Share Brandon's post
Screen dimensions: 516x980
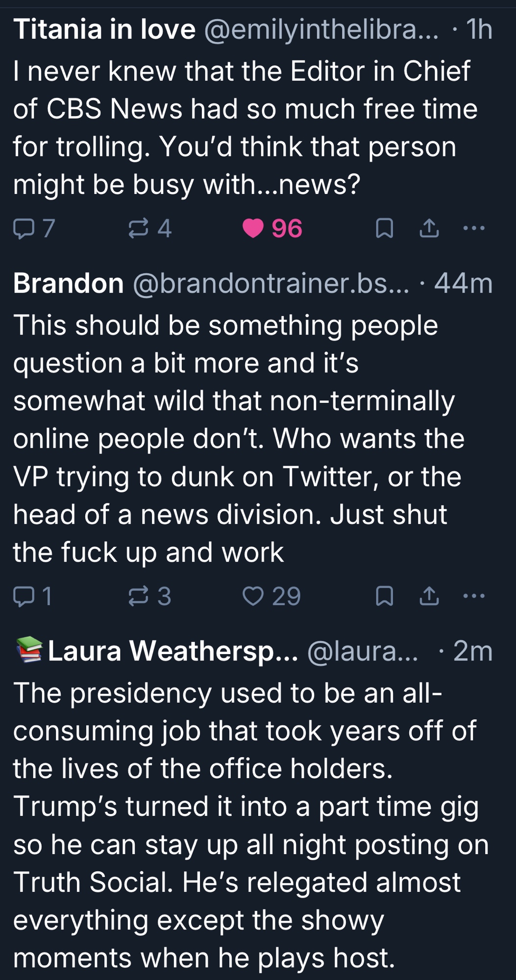(429, 596)
